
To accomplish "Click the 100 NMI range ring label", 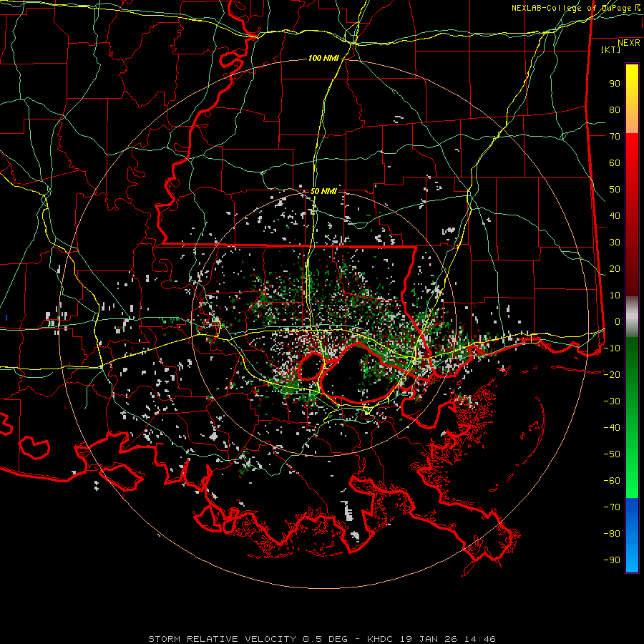I will coord(323,59).
